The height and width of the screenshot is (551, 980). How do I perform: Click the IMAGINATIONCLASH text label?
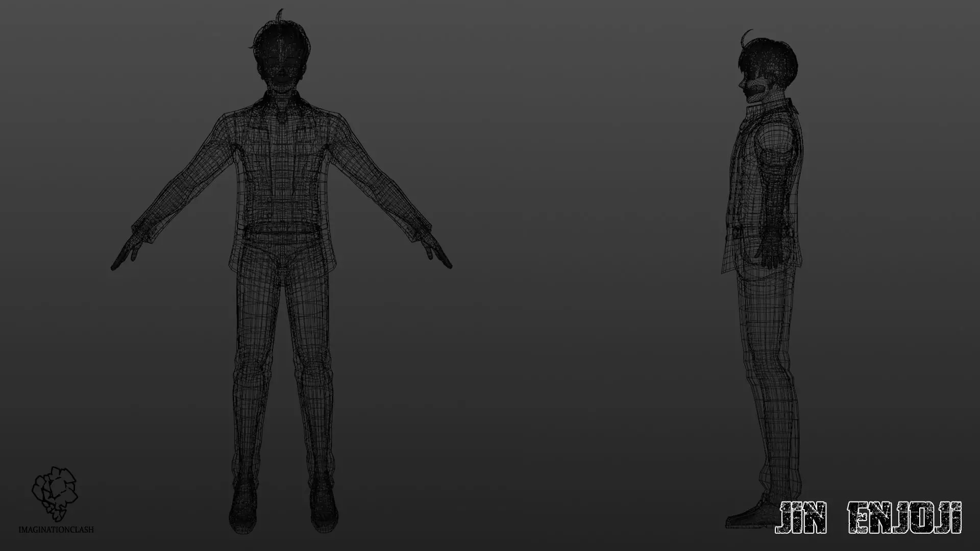click(56, 530)
